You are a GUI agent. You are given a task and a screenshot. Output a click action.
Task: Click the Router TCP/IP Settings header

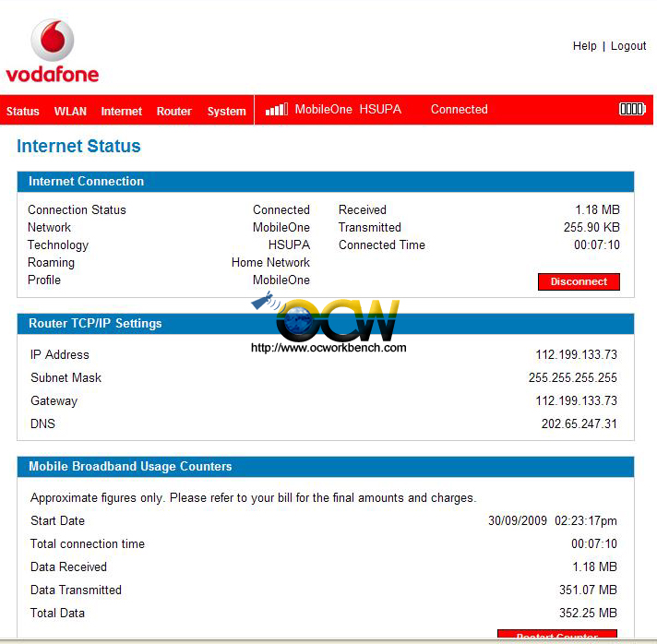click(x=326, y=324)
